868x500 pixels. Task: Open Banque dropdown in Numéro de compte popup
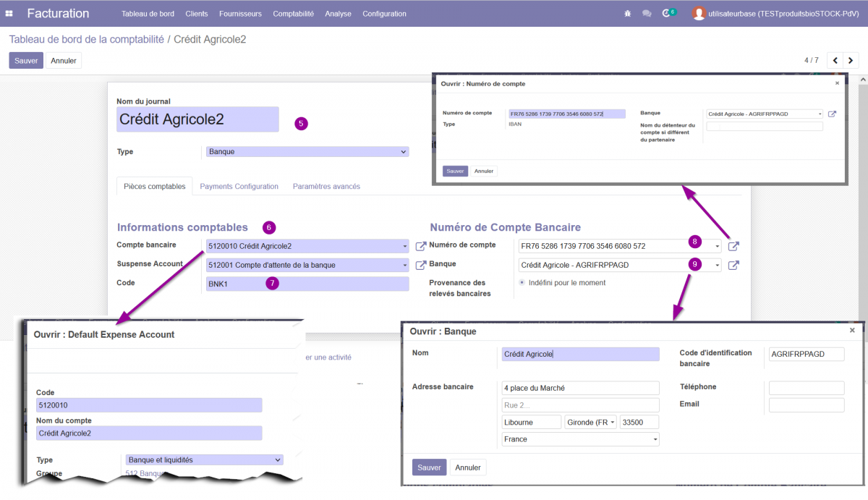click(765, 114)
